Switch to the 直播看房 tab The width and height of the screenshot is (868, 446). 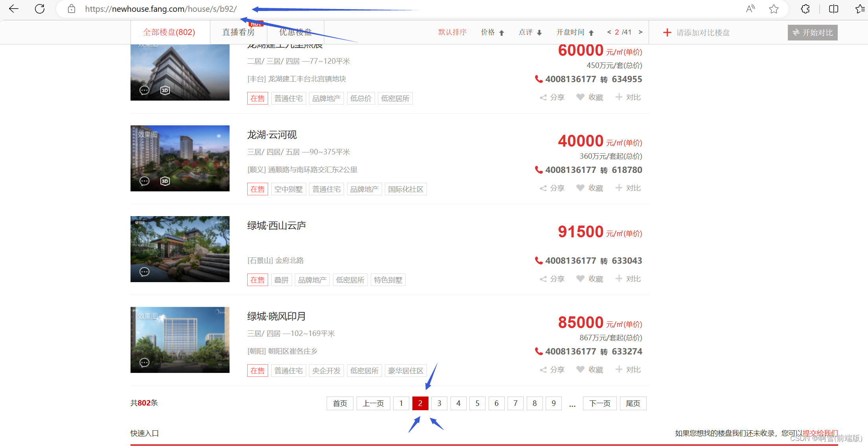coord(238,32)
